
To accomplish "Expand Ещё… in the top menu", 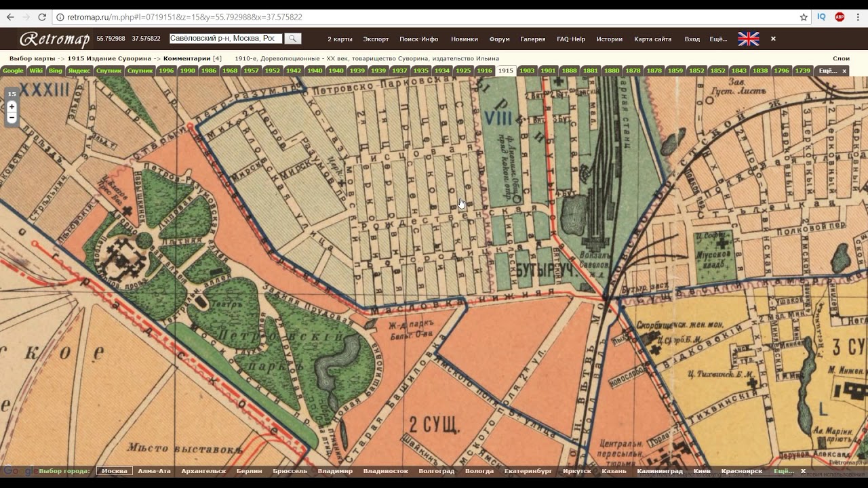I will [717, 39].
